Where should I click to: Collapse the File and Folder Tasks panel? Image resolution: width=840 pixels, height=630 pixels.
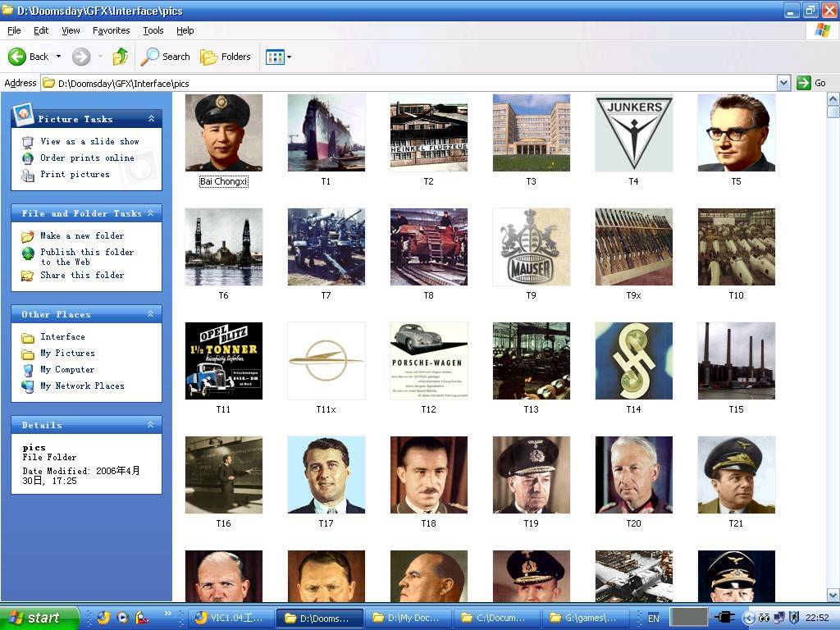151,213
